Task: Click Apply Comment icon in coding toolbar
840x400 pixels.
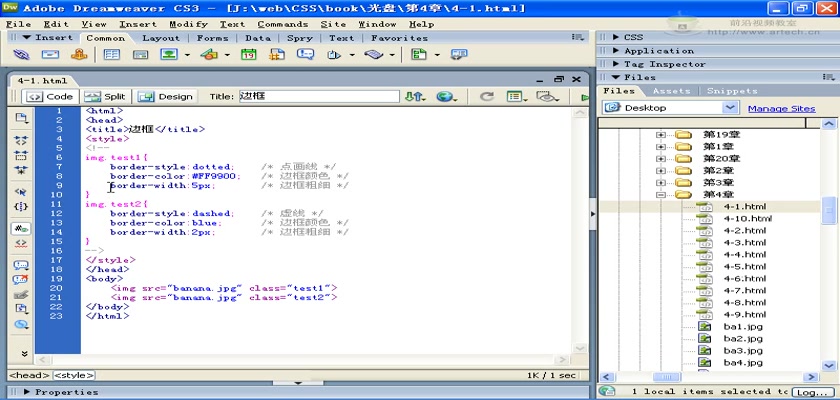Action: 21,265
